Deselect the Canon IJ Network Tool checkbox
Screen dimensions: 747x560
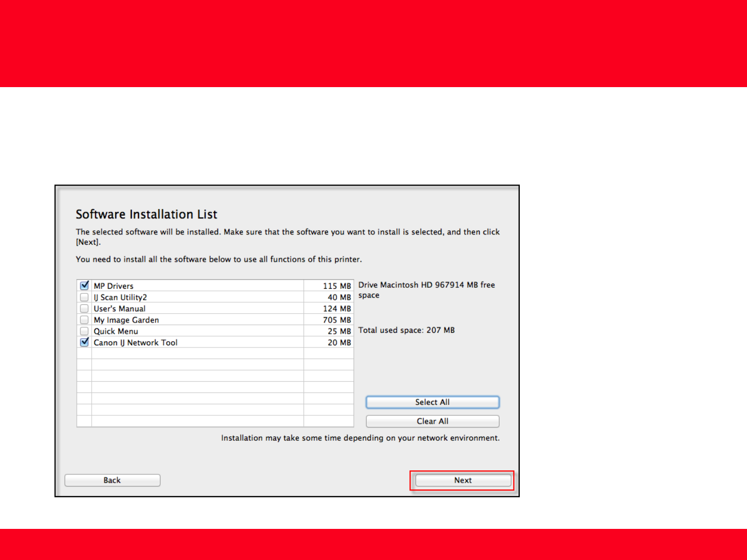click(85, 342)
